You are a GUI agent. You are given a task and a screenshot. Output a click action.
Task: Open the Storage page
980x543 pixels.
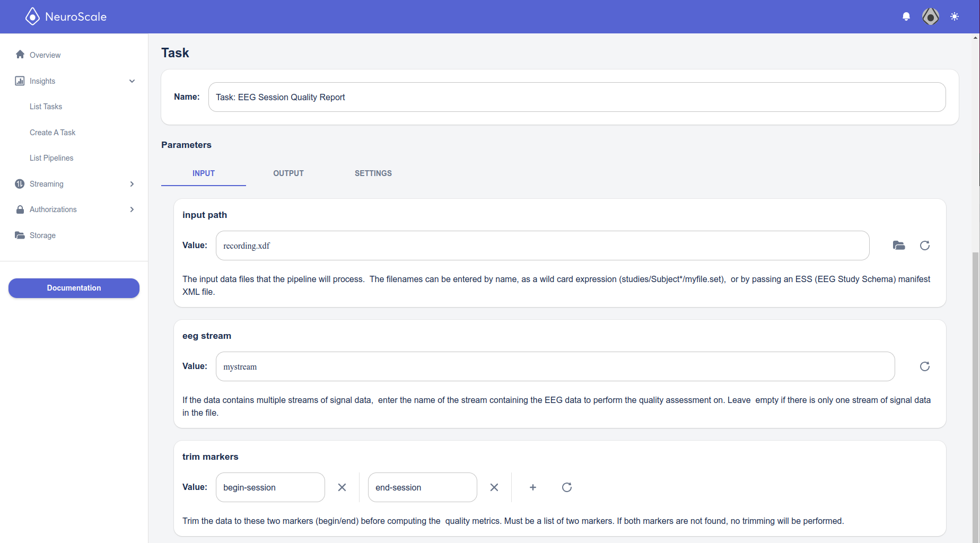42,235
